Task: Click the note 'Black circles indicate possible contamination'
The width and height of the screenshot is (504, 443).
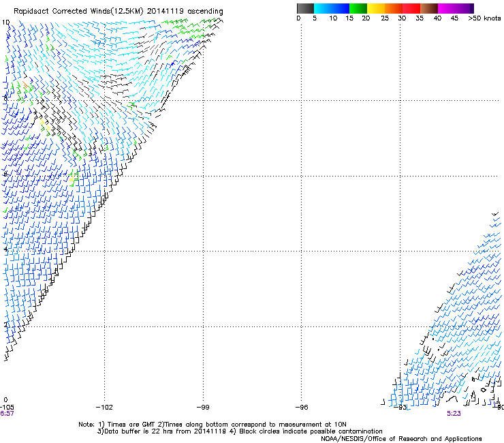Action: tap(311, 431)
